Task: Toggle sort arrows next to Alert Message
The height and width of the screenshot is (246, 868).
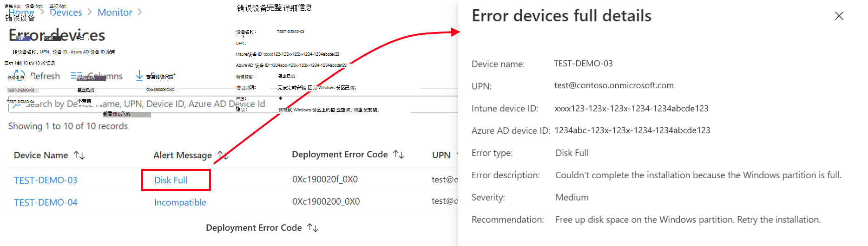Action: point(223,155)
